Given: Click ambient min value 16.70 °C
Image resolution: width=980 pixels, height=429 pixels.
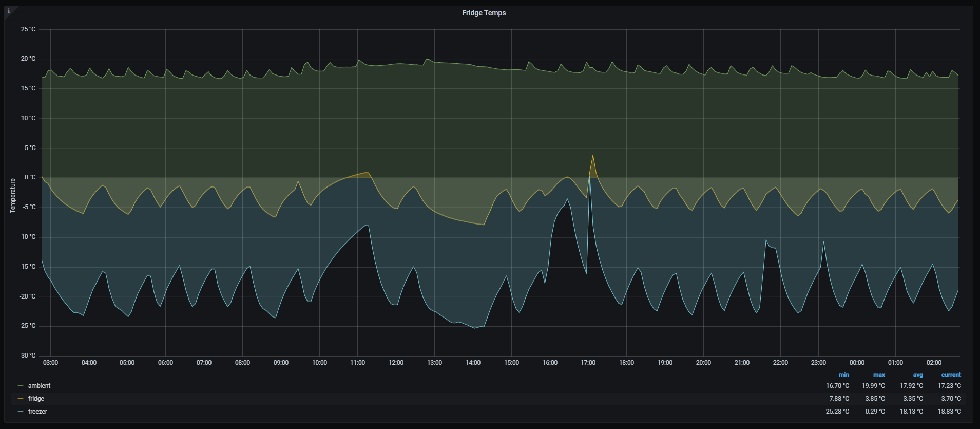Looking at the screenshot, I should tap(837, 386).
